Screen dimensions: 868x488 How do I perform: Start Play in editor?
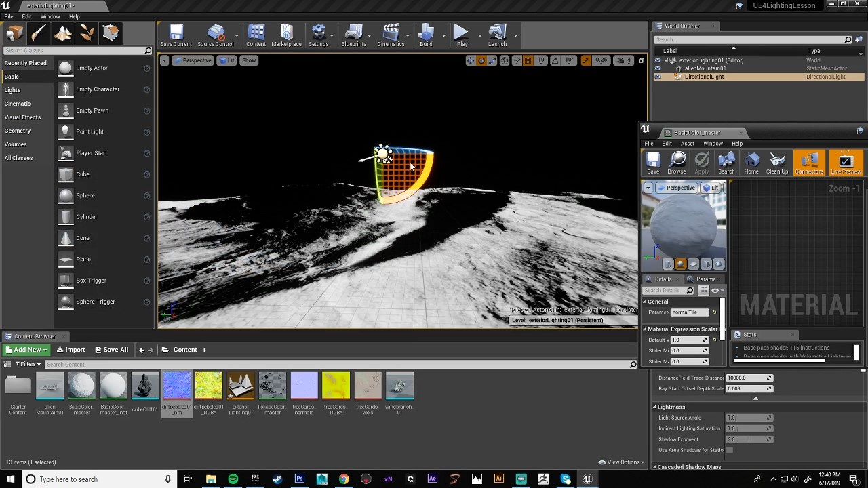(x=462, y=36)
